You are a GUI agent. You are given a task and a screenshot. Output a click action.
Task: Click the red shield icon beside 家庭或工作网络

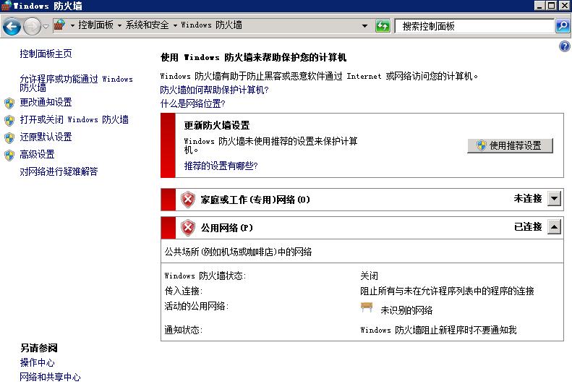(x=188, y=199)
